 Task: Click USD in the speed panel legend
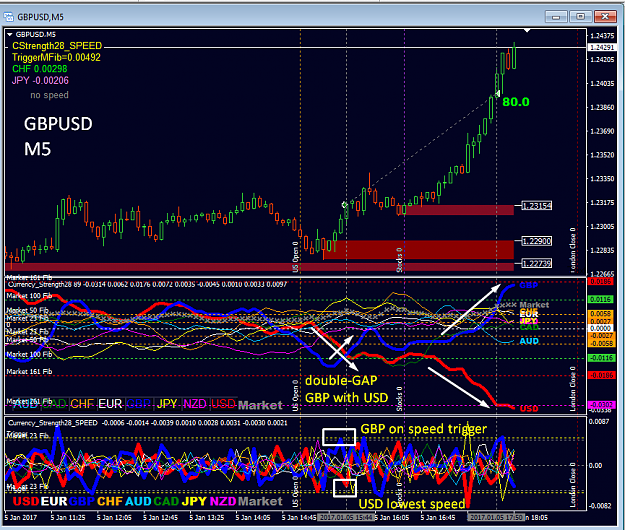tap(26, 501)
